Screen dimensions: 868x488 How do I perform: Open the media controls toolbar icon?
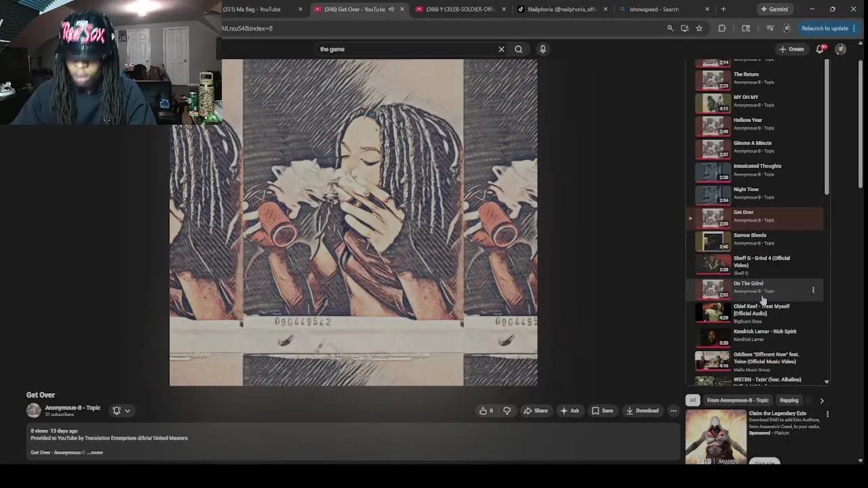(770, 28)
